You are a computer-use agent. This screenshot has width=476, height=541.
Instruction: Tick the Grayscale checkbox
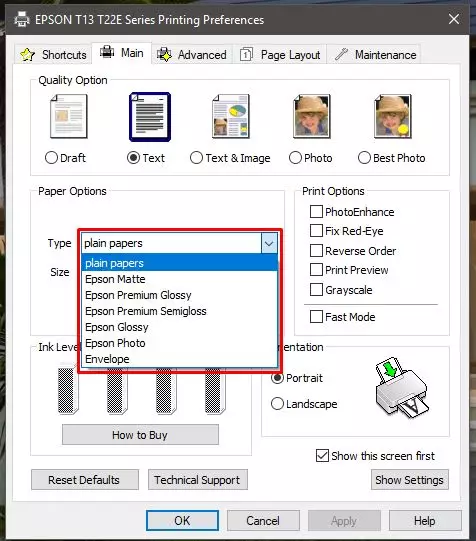coord(316,289)
